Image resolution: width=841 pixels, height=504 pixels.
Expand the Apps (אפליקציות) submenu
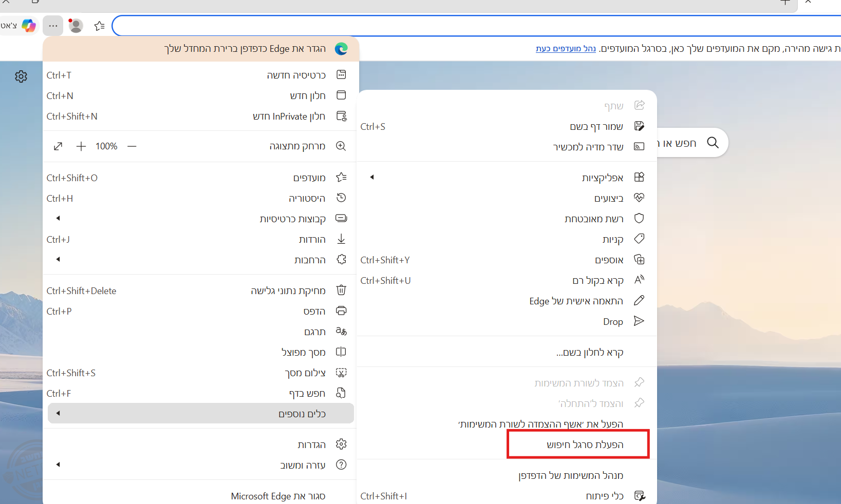372,177
